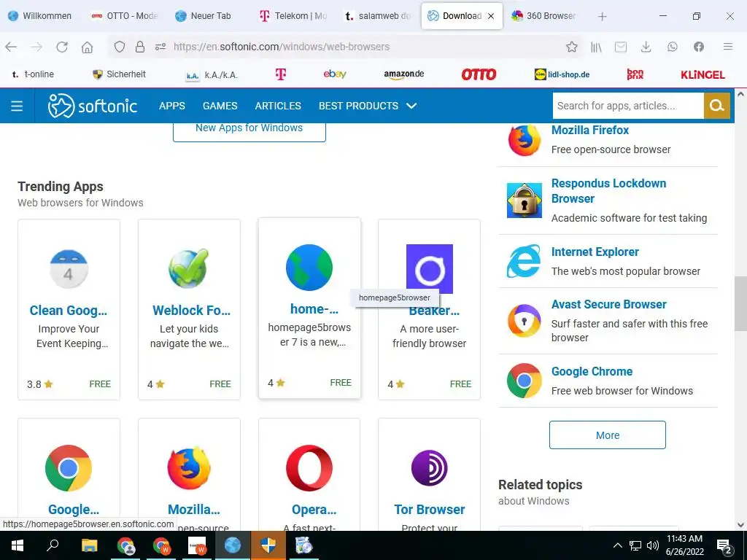Click the mail envelope toolbar icon

point(621,47)
